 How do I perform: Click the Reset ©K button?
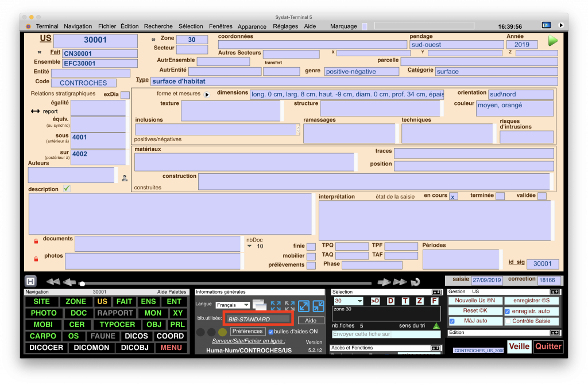tap(475, 311)
